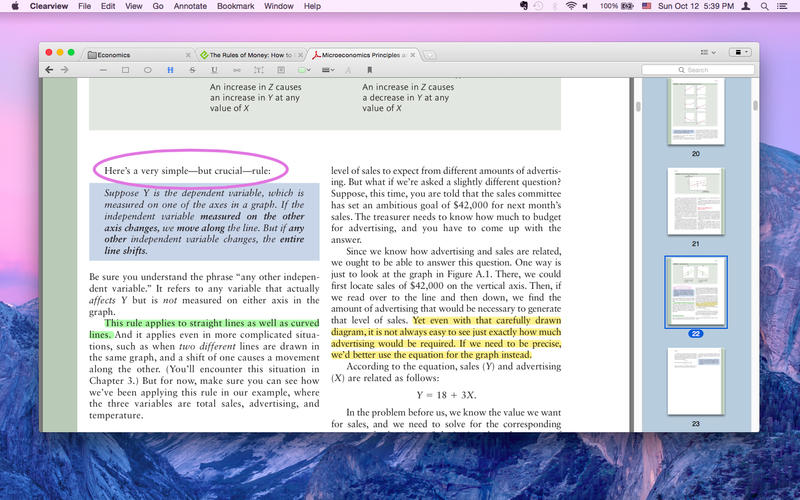800x500 pixels.
Task: Click into the Search field
Action: coord(697,70)
